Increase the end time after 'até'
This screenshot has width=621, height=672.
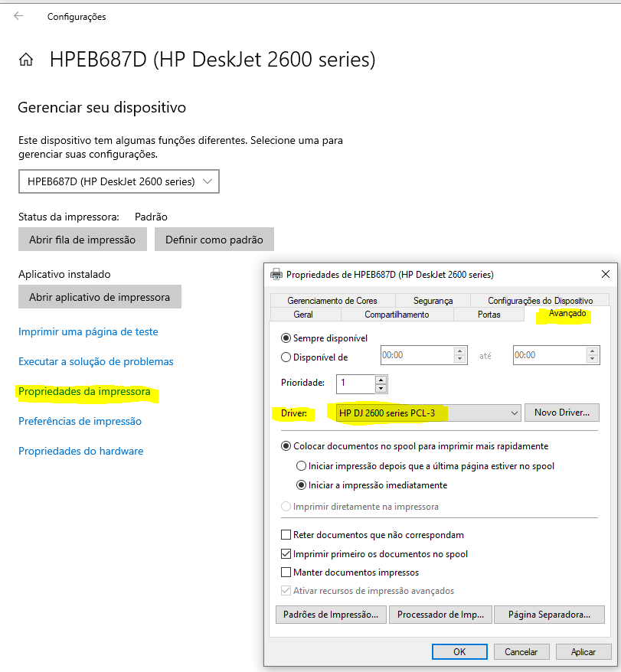click(x=592, y=351)
